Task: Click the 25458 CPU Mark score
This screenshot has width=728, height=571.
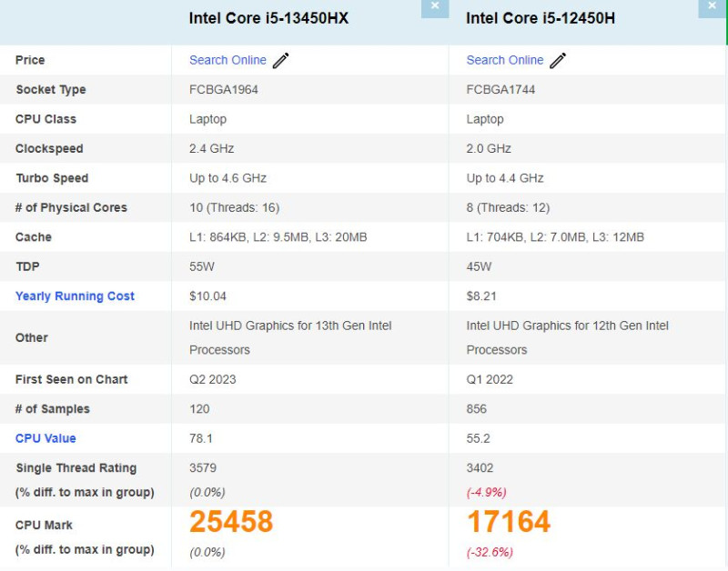Action: point(231,522)
